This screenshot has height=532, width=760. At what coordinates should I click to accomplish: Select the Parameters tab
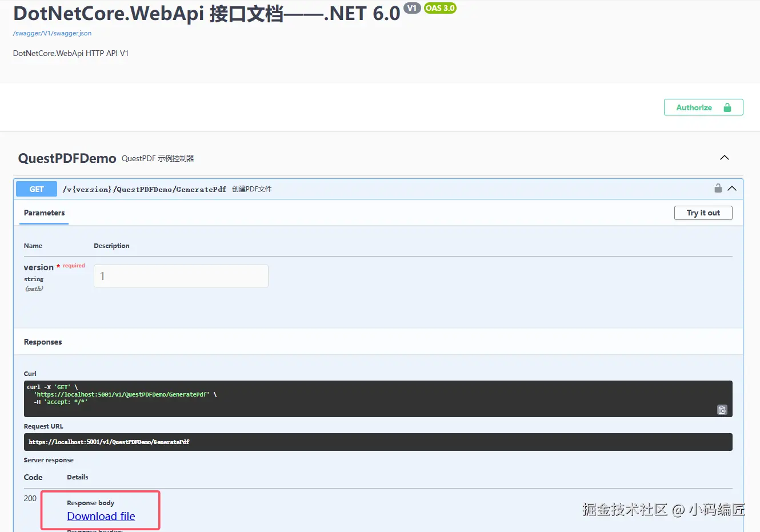pyautogui.click(x=44, y=213)
